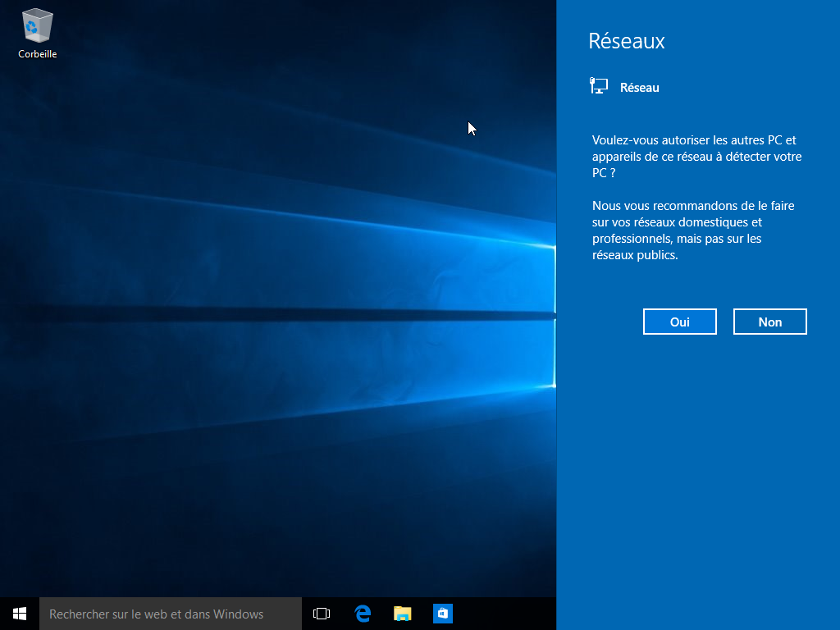Open the Windows Start menu
This screenshot has width=840, height=630.
tap(20, 614)
